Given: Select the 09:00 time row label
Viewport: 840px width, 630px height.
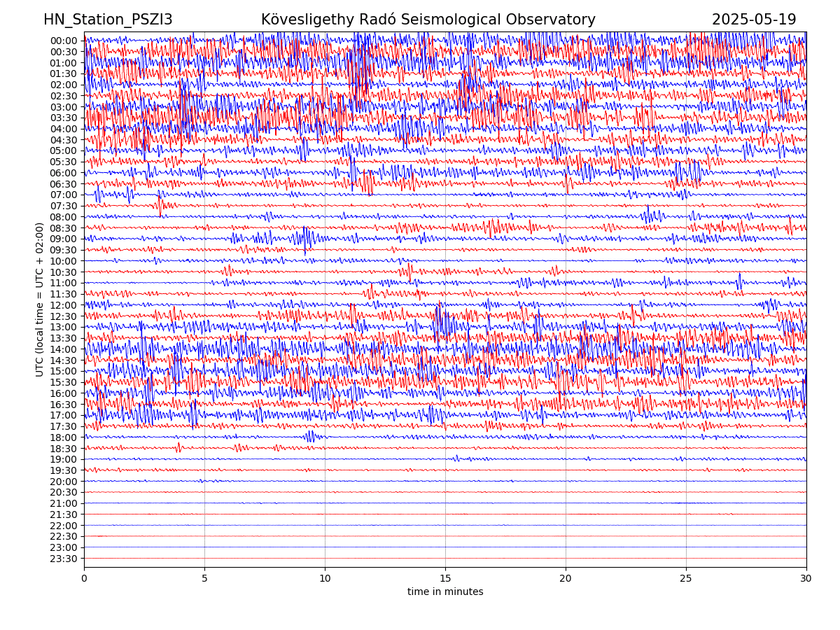Looking at the screenshot, I should pyautogui.click(x=63, y=239).
